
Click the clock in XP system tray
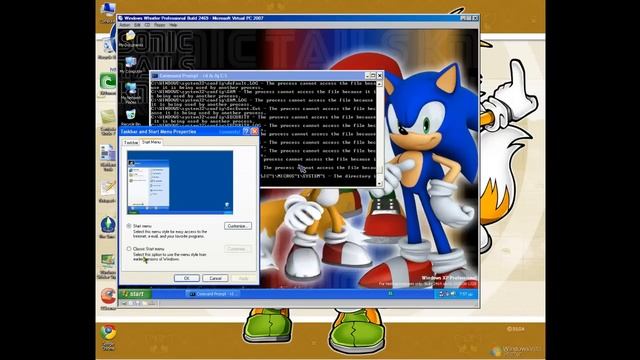466,294
